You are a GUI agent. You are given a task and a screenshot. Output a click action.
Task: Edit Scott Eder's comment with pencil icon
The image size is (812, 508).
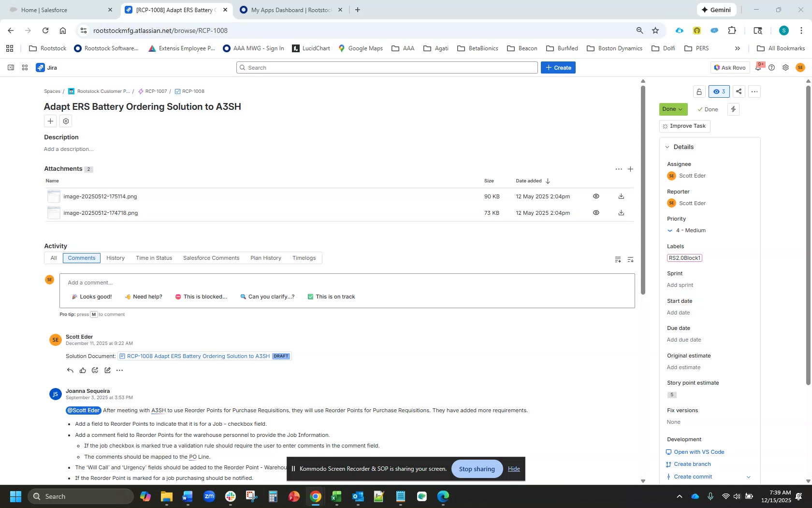pyautogui.click(x=107, y=371)
